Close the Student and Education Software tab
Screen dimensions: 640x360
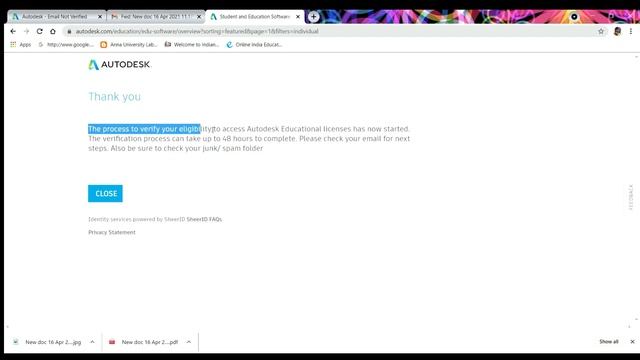tap(298, 17)
